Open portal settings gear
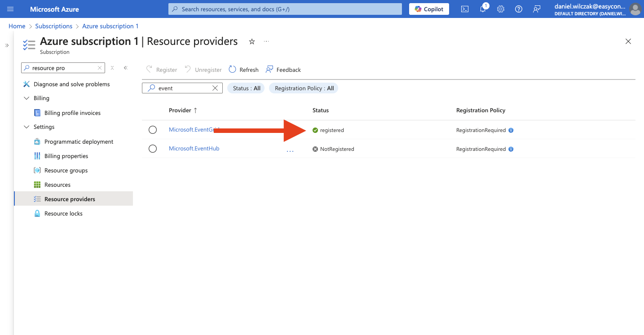 point(501,9)
